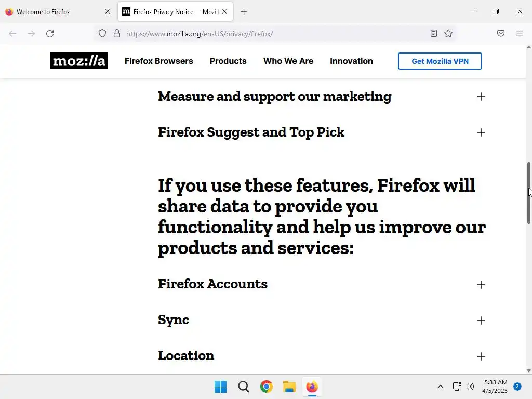Screen dimensions: 532x399
Task: Open the Firefox Browsers menu
Action: tap(159, 61)
